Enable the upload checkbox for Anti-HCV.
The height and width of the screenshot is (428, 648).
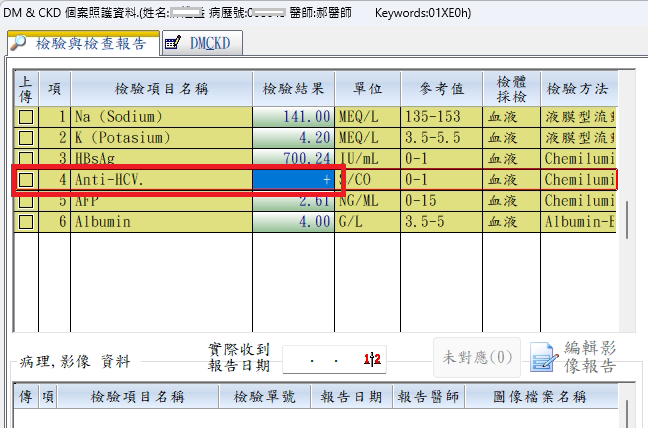(26, 180)
